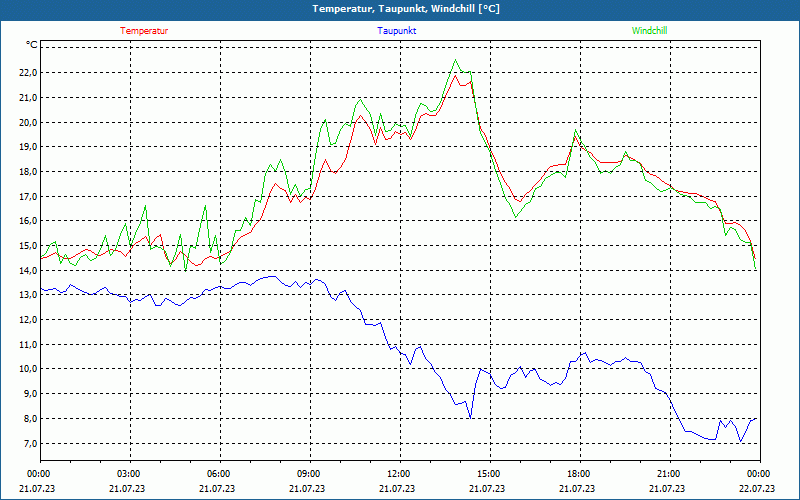The height and width of the screenshot is (500, 800).
Task: Click the 9,0 y-axis value
Action: [30, 394]
